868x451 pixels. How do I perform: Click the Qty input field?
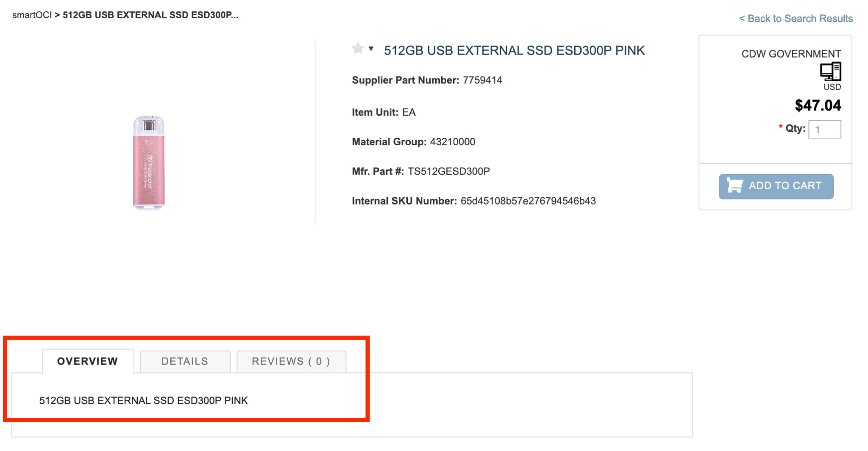(x=824, y=130)
